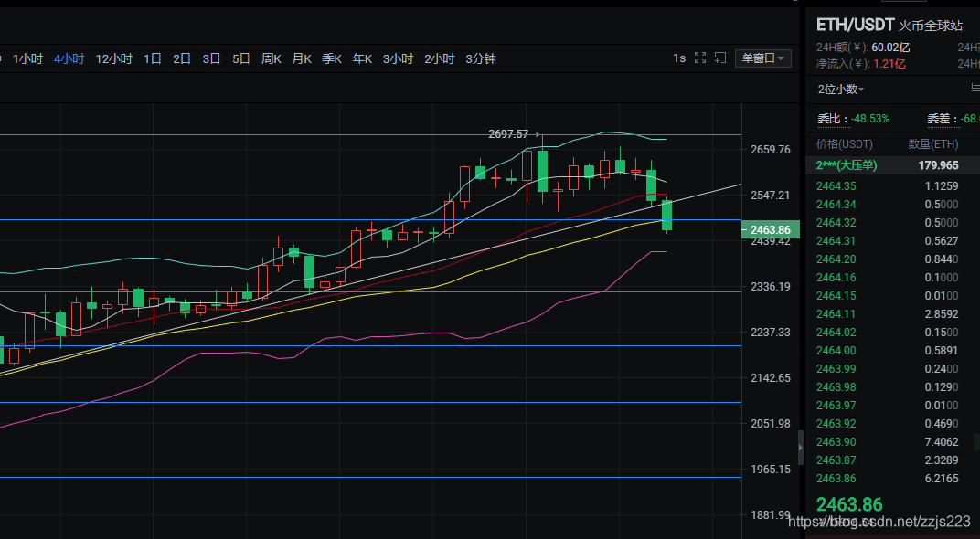Click the large green last price 2463.86
This screenshot has width=980, height=539.
[x=849, y=504]
